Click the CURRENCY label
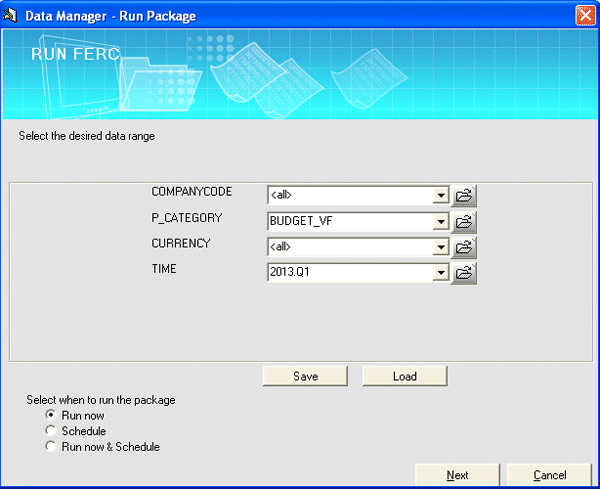This screenshot has height=489, width=600. [181, 243]
